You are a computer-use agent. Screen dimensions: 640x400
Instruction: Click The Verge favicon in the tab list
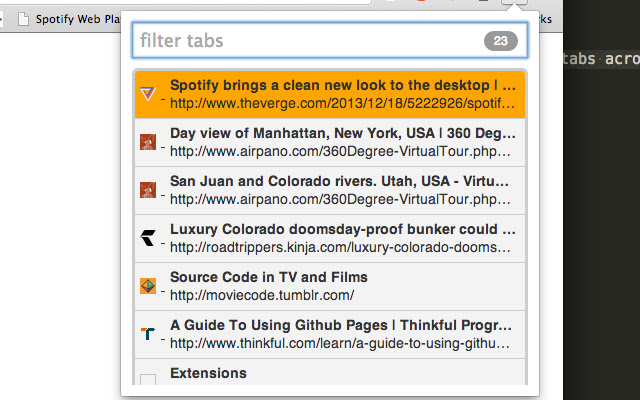click(x=148, y=94)
